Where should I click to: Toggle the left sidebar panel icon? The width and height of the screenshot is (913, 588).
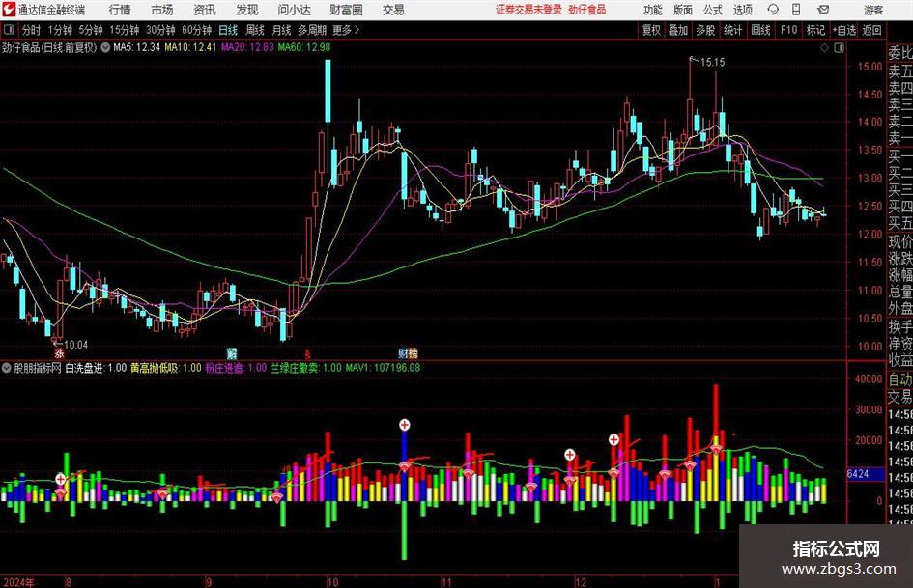click(9, 30)
